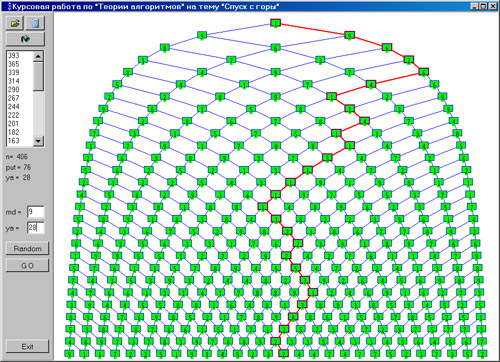The width and height of the screenshot is (500, 362).
Task: Click the list scrollbar thumb
Action: click(x=38, y=76)
